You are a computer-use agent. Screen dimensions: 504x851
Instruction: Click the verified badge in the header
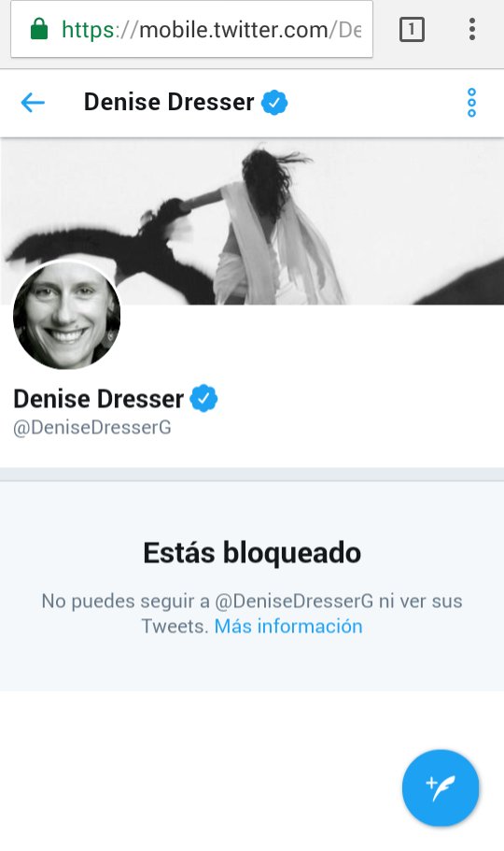click(274, 102)
